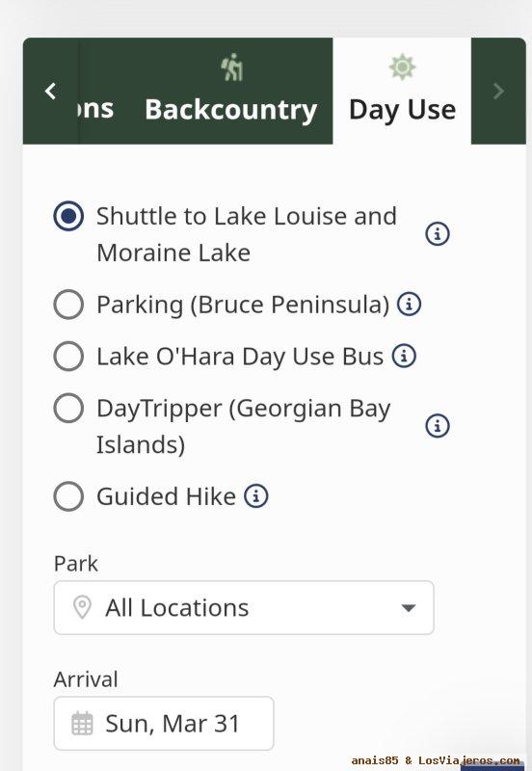Select Parking (Bruce Peninsula) radio button
The width and height of the screenshot is (532, 771).
click(68, 305)
